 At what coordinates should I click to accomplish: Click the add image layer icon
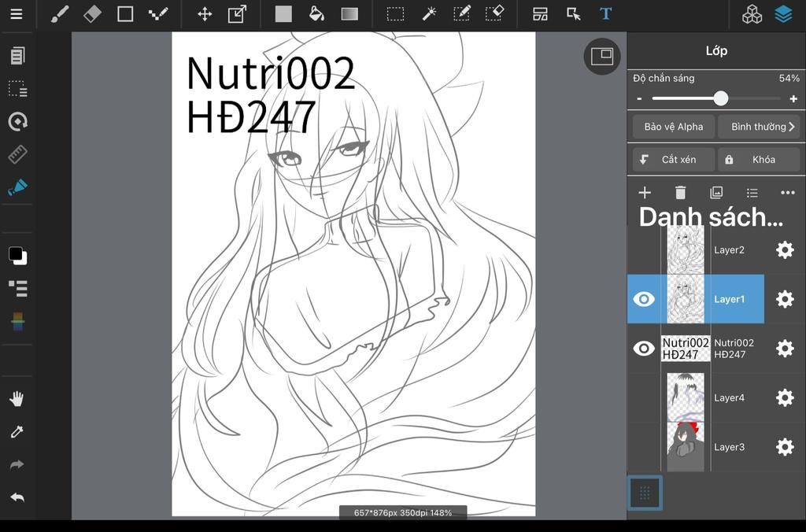716,193
